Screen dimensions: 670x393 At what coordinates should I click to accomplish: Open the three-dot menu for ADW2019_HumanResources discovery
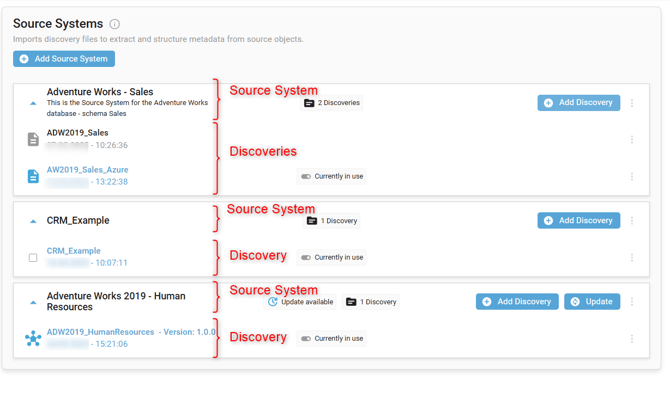pos(632,339)
